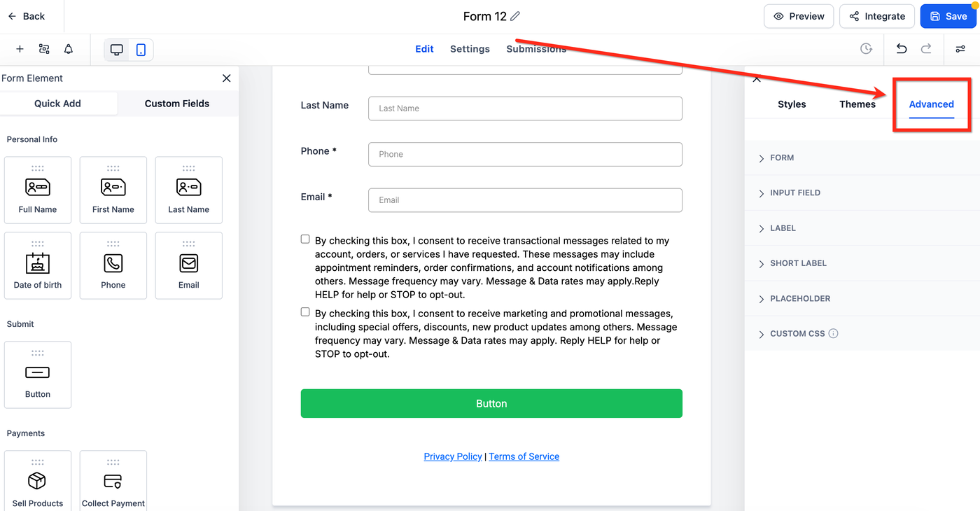Click the undo arrow icon
The width and height of the screenshot is (980, 511).
[902, 49]
